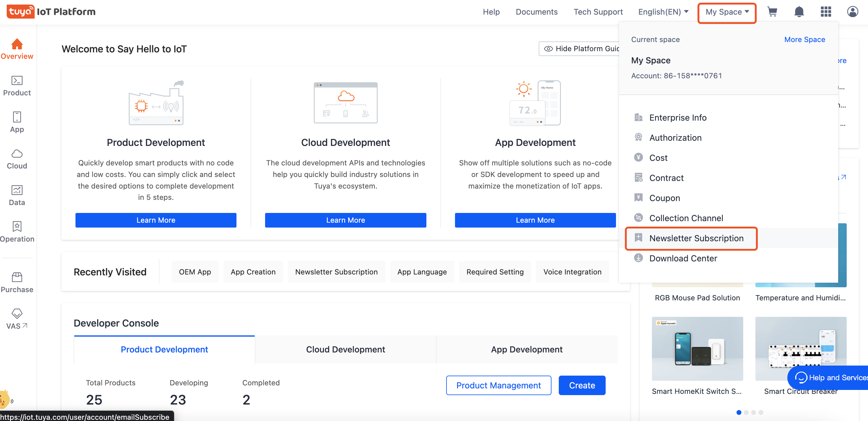Screen dimensions: 868x421
Task: Open the Data sidebar section
Action: click(x=17, y=195)
